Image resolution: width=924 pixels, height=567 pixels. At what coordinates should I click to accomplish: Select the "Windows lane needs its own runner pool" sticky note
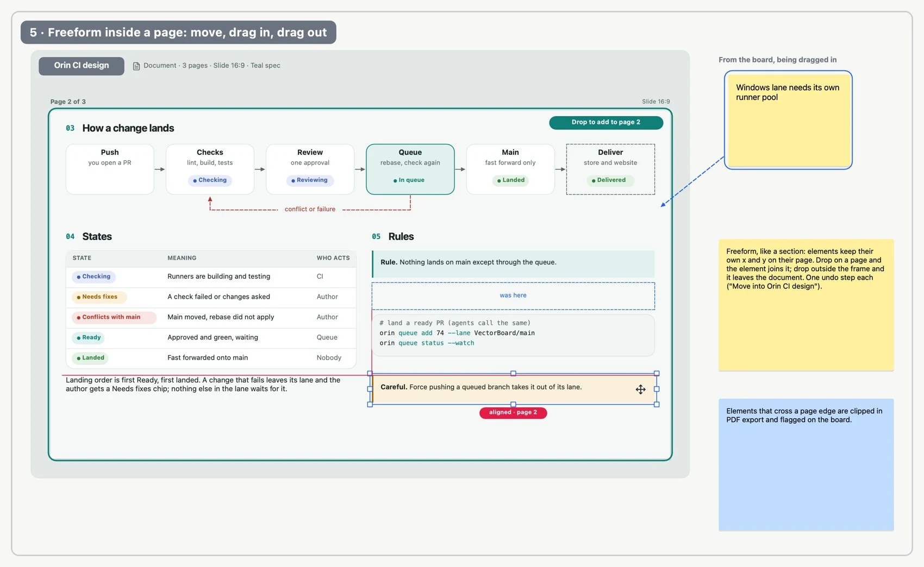(788, 120)
